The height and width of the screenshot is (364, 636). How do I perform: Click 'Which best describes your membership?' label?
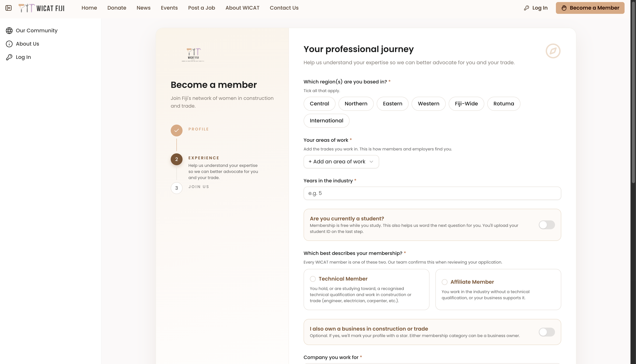353,253
